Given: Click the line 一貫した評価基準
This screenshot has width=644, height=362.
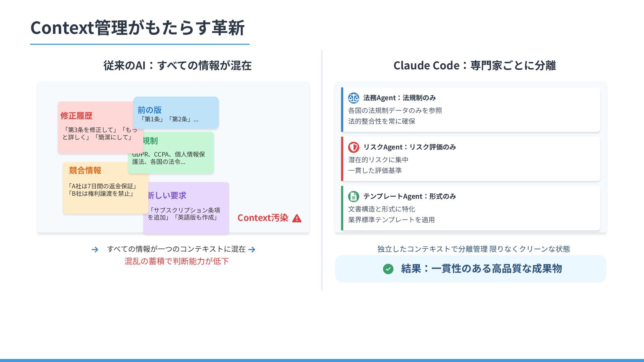Looking at the screenshot, I should (375, 171).
